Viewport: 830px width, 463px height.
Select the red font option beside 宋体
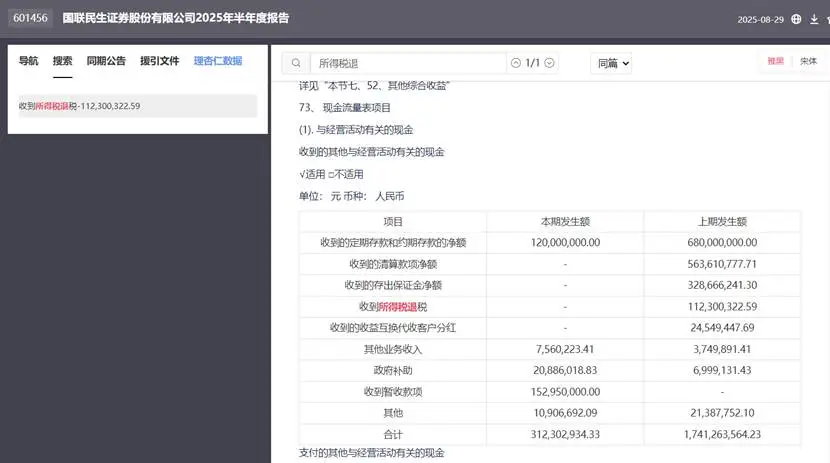pyautogui.click(x=775, y=61)
